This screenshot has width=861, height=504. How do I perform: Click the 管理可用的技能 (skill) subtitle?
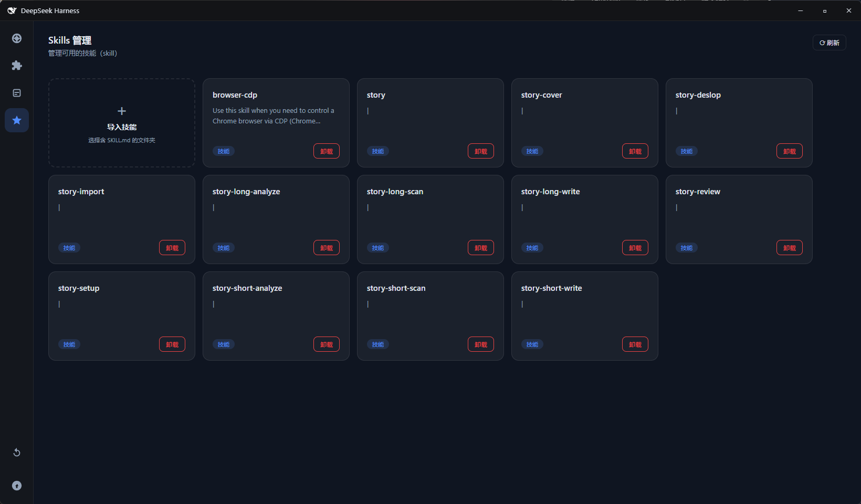click(x=82, y=53)
